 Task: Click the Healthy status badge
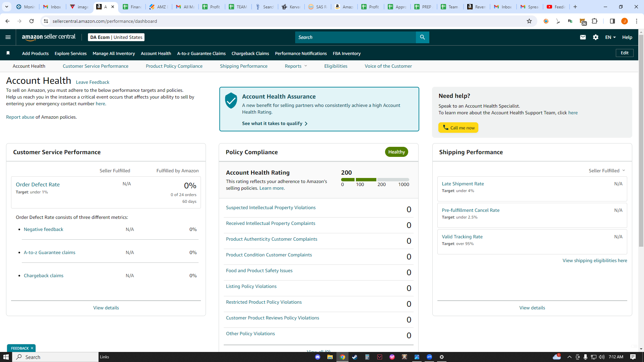coord(396,152)
